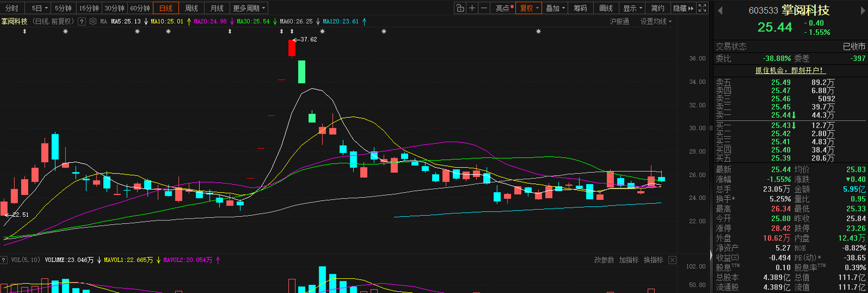Click the MA20:24.98 legend value

click(210, 22)
